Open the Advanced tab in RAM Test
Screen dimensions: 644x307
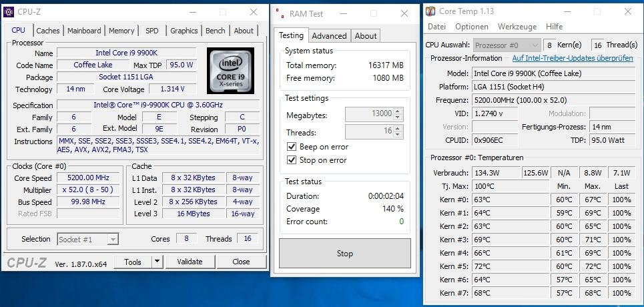(329, 36)
